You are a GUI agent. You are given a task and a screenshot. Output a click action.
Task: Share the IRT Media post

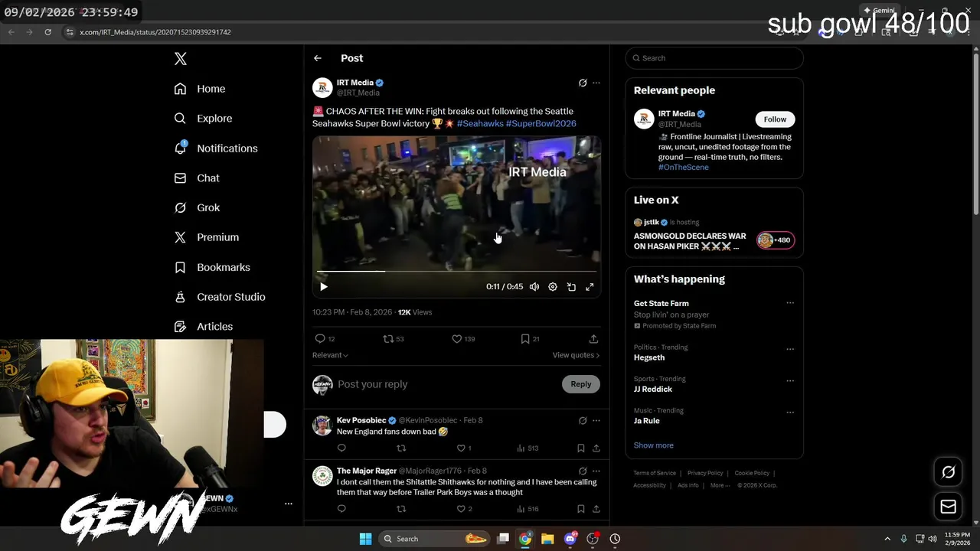[x=593, y=338]
